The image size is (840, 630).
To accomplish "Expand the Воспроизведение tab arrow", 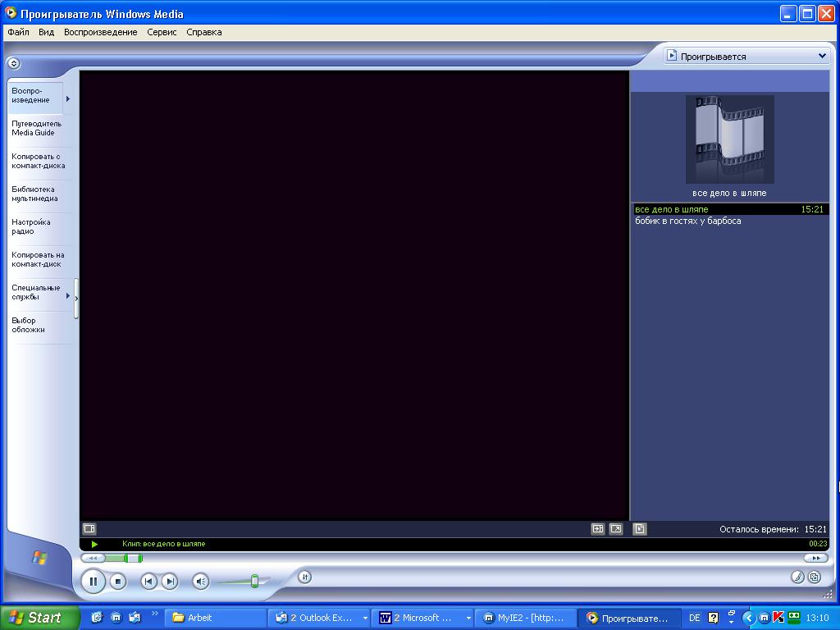I will click(68, 98).
